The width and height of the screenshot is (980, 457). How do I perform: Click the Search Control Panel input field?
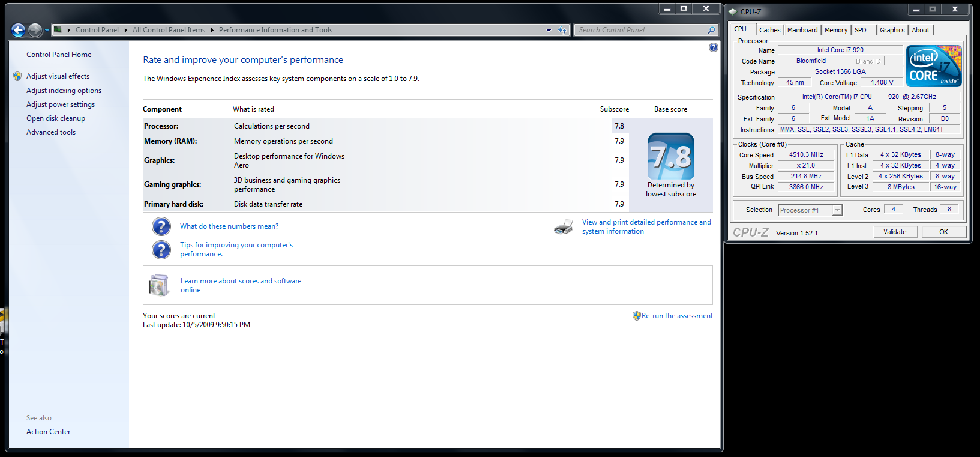(x=640, y=30)
